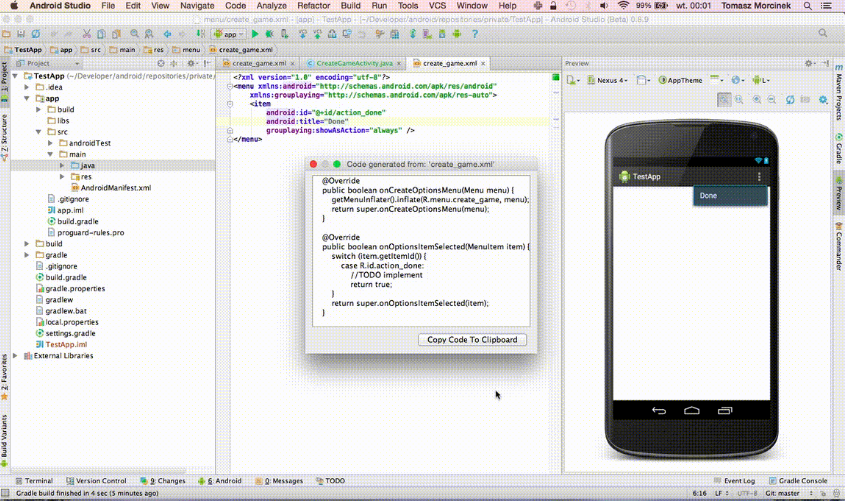Select proguard-rules.pro file

[x=86, y=232]
